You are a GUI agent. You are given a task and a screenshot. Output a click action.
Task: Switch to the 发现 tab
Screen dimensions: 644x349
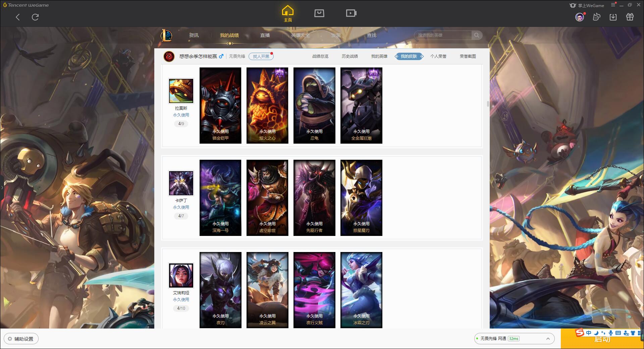336,35
